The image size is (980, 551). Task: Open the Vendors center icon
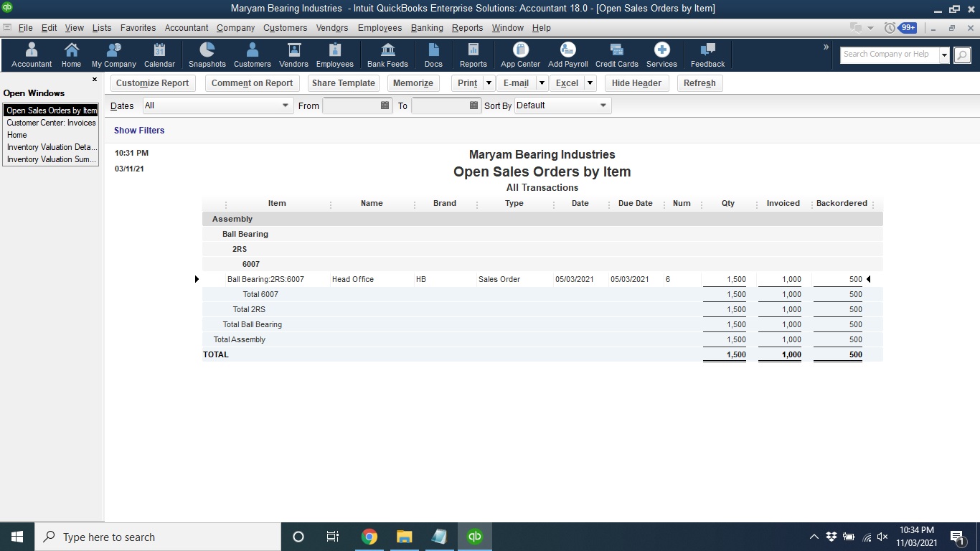[x=293, y=54]
